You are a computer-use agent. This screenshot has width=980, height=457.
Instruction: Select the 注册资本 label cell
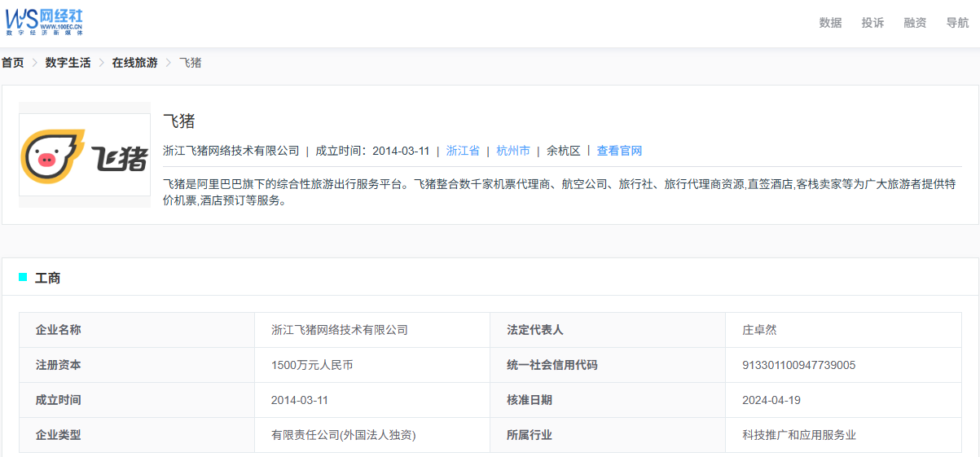[137, 365]
